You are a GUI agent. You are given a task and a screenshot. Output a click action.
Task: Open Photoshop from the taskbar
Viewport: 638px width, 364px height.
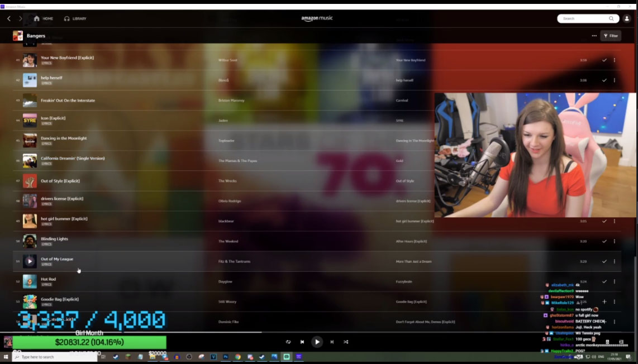click(x=225, y=357)
